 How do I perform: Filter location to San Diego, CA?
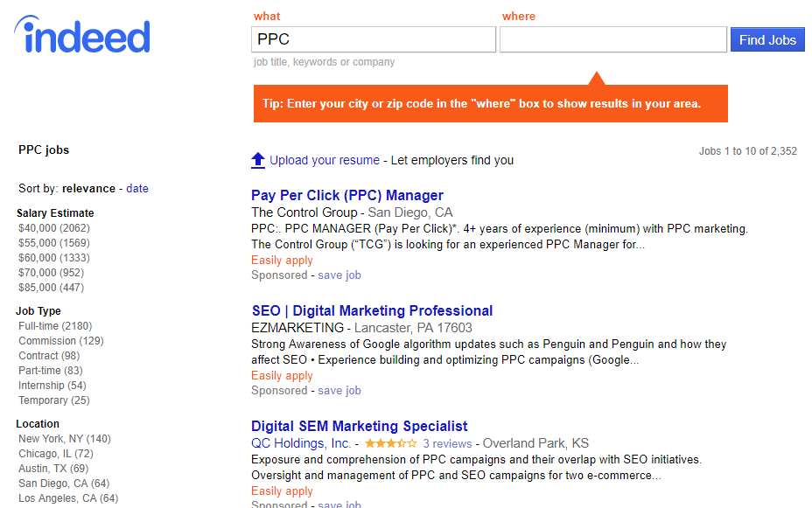(x=64, y=484)
